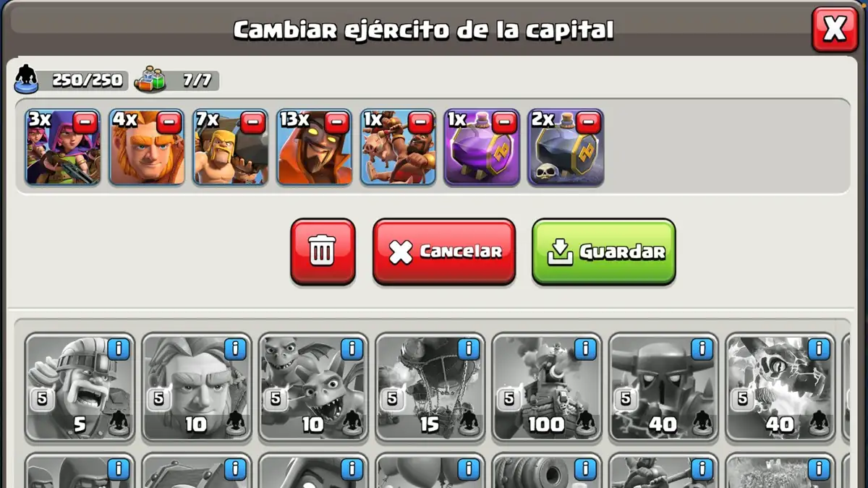Remove a Super Giant from the army
The image size is (868, 488).
tap(169, 123)
